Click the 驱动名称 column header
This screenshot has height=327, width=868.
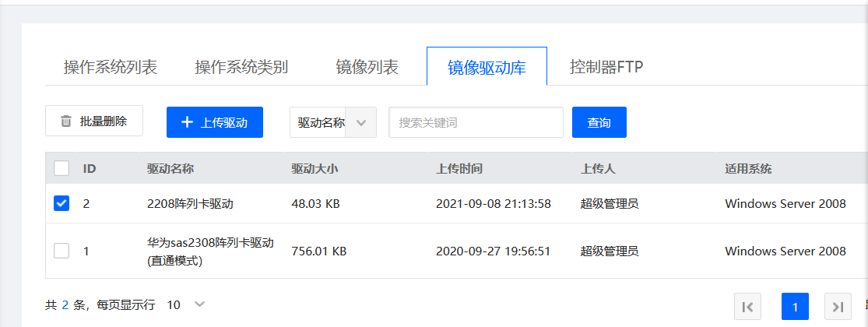click(x=170, y=169)
